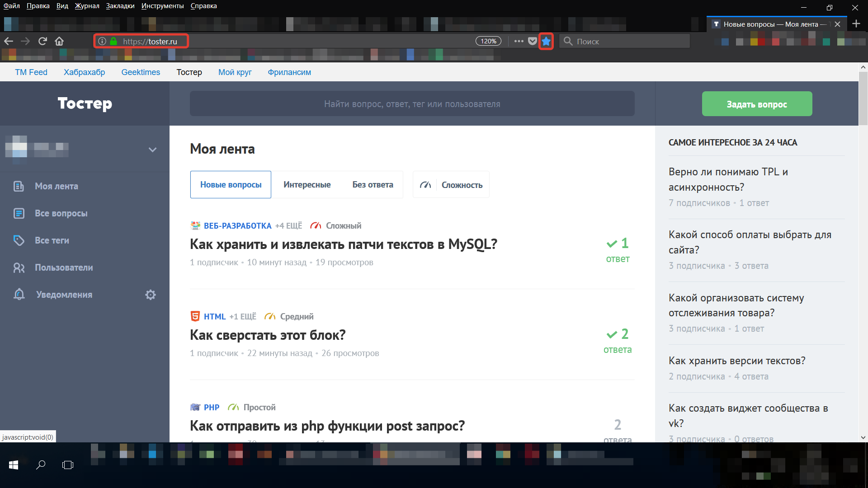Reload the toster.ru page
Image resolution: width=868 pixels, height=488 pixels.
tap(42, 41)
